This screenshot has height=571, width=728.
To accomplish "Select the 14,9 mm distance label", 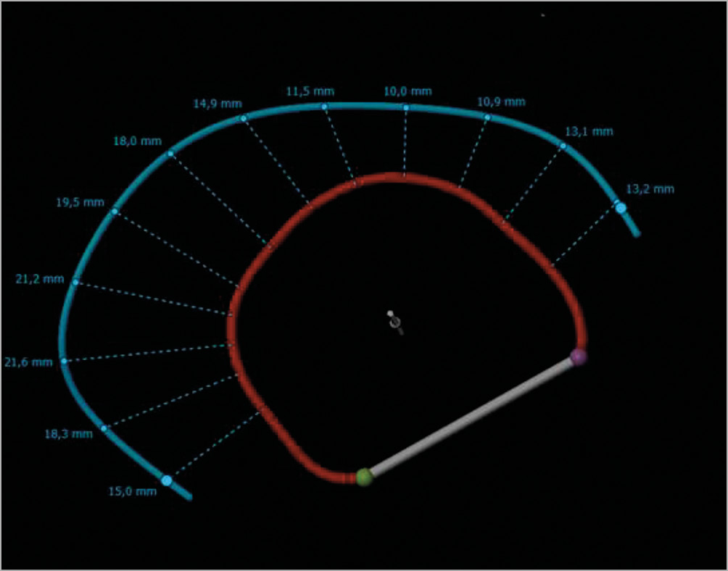I will click(x=217, y=104).
